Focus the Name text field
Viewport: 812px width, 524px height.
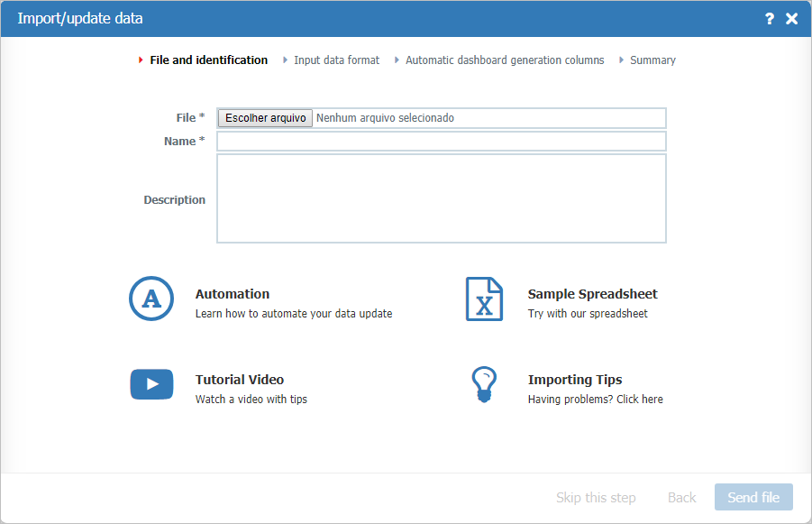tap(441, 142)
